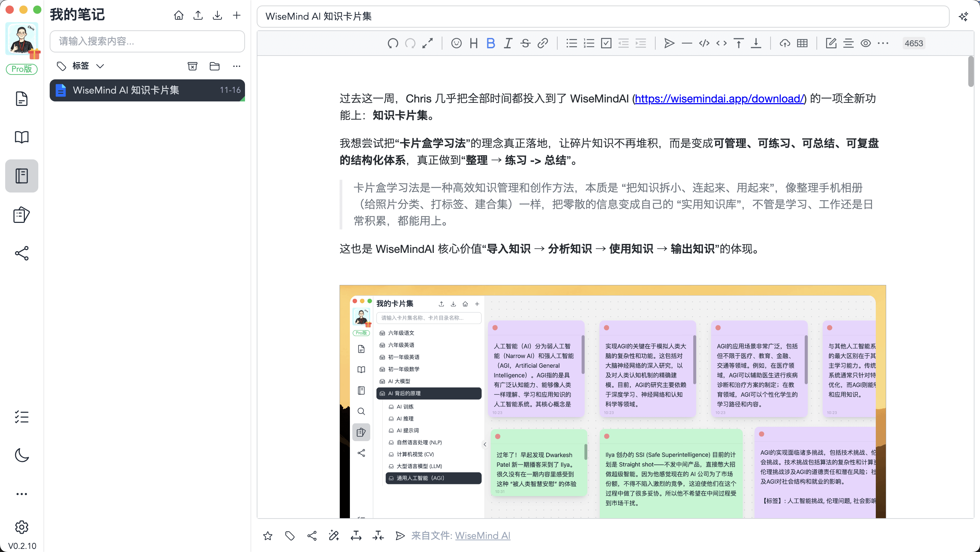Insert a table from the toolbar

802,43
